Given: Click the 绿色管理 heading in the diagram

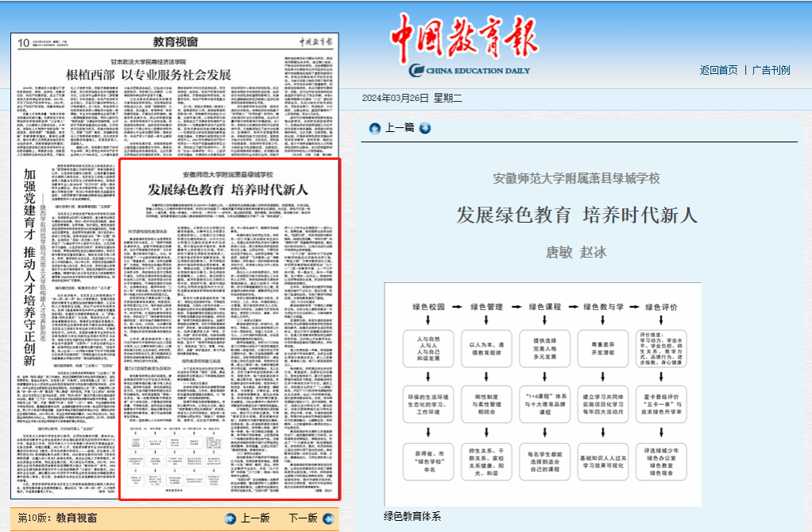Looking at the screenshot, I should point(486,307).
